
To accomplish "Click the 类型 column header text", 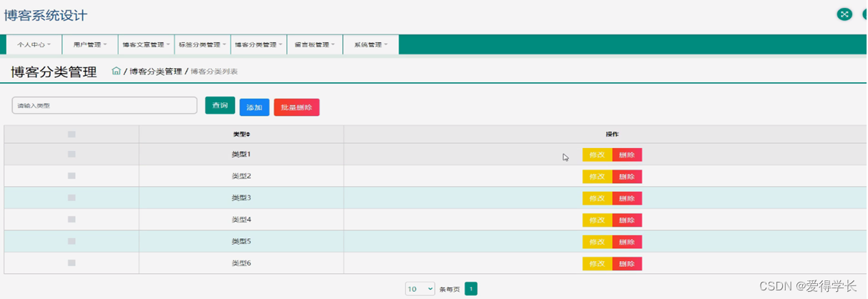I will [x=239, y=134].
